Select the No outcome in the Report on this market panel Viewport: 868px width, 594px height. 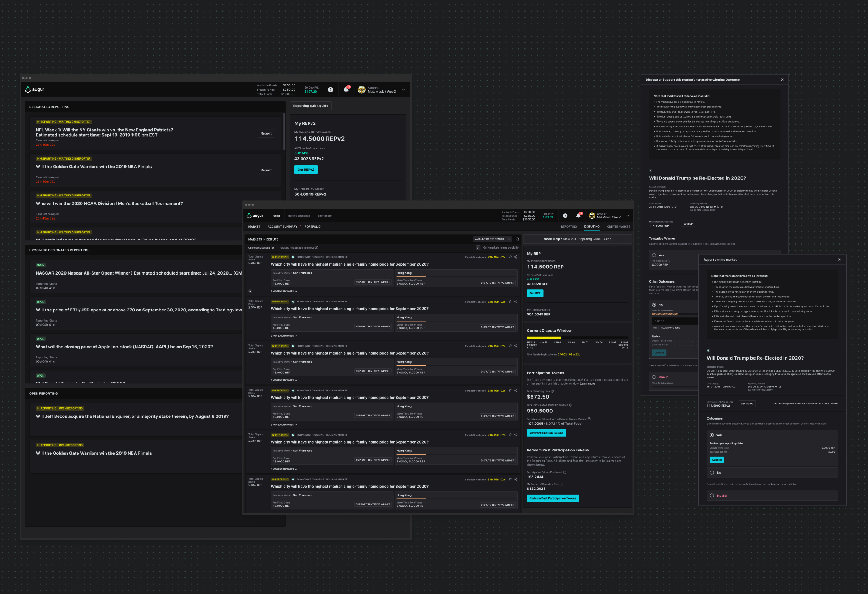click(x=712, y=472)
